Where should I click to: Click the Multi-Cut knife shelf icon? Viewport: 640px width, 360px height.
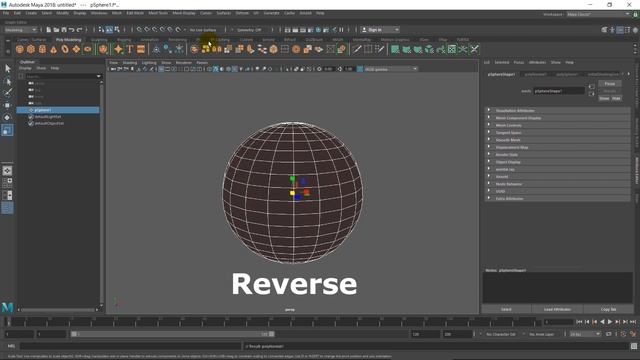(357, 49)
